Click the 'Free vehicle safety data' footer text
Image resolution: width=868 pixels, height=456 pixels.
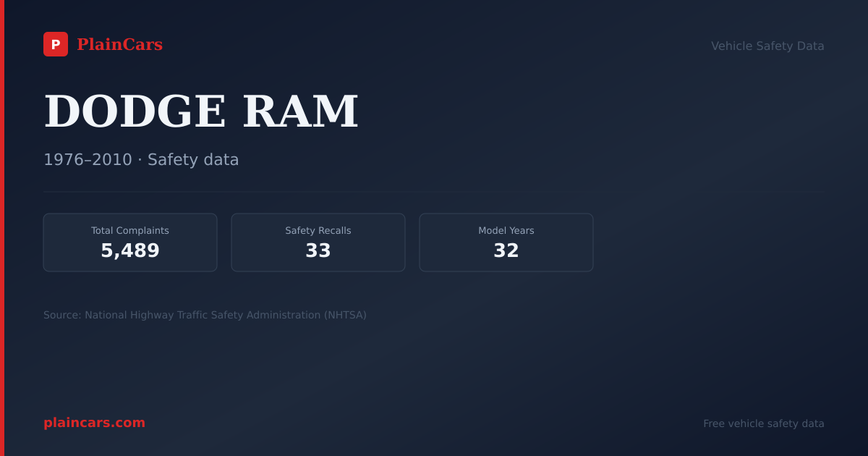coord(764,423)
